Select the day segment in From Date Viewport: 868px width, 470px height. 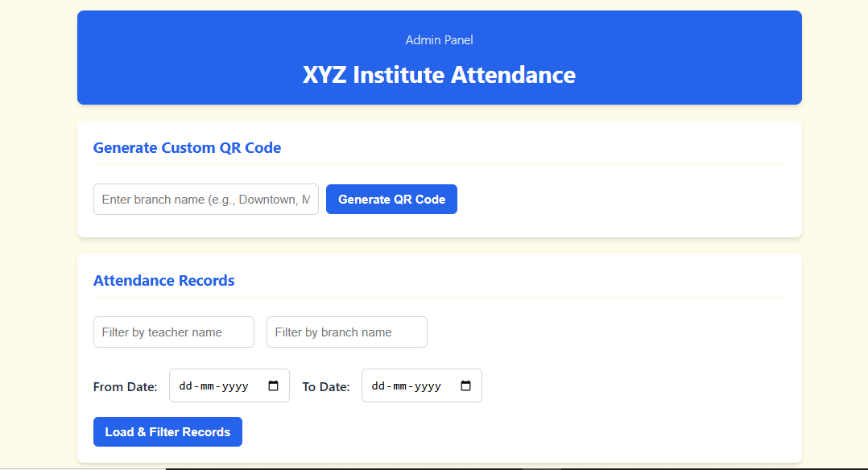coord(185,386)
